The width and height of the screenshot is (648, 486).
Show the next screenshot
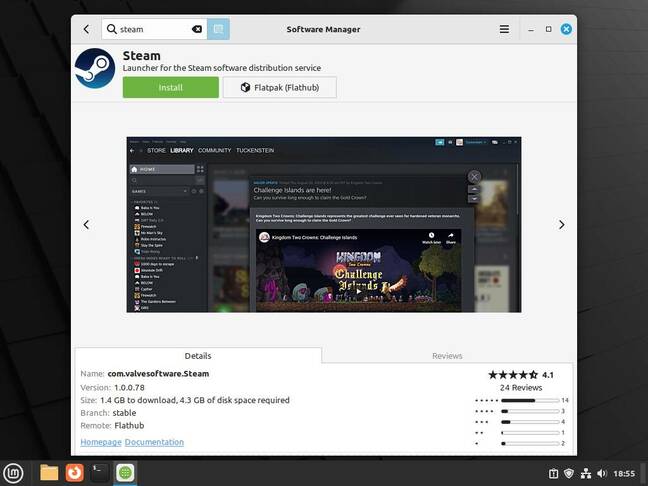point(561,224)
